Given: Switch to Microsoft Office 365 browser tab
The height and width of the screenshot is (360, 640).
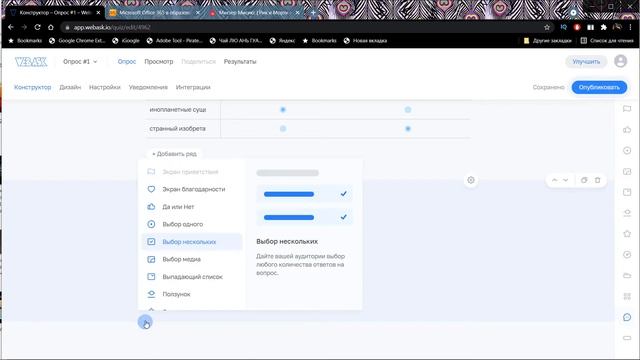Looking at the screenshot, I should pyautogui.click(x=155, y=13).
